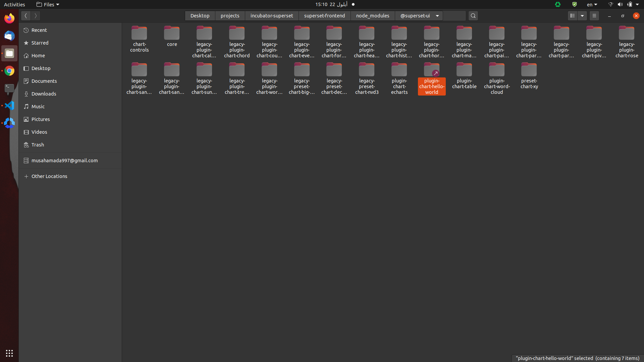The image size is (644, 362).
Task: Open the Downloads sidebar entry
Action: (44, 94)
